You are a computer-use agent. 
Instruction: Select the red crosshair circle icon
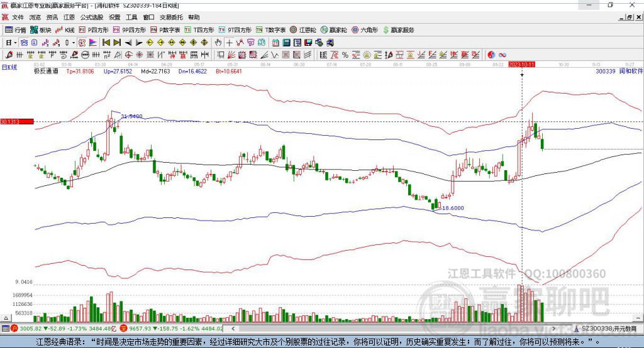coord(128,55)
